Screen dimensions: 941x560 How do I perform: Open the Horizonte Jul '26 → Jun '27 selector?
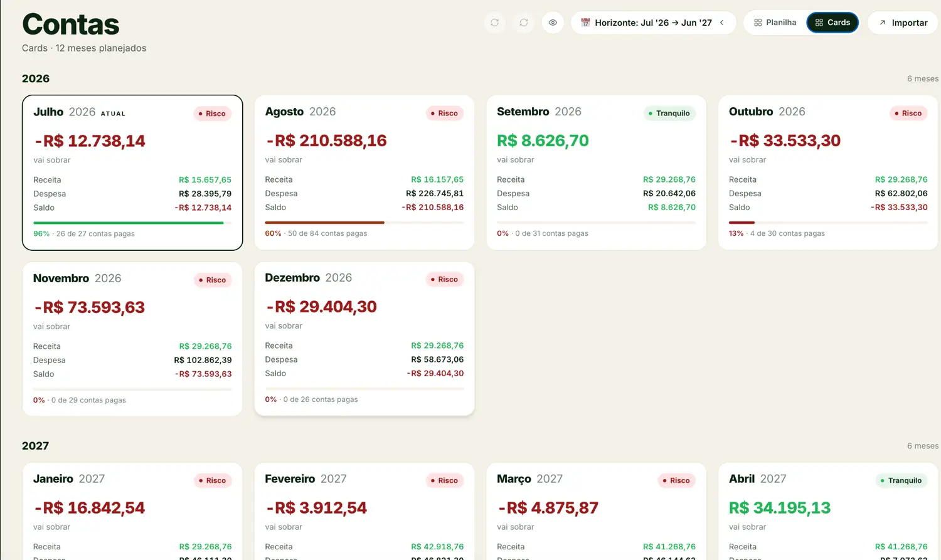[653, 23]
